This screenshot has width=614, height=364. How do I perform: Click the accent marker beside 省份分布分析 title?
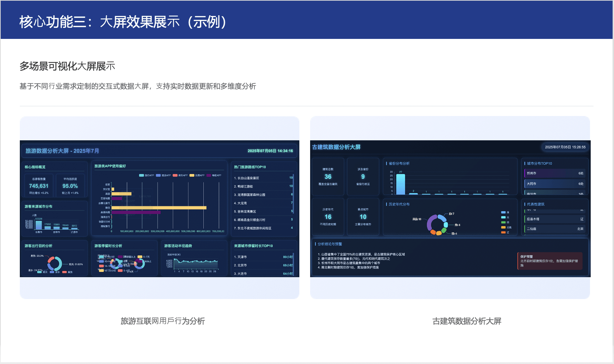tap(387, 163)
